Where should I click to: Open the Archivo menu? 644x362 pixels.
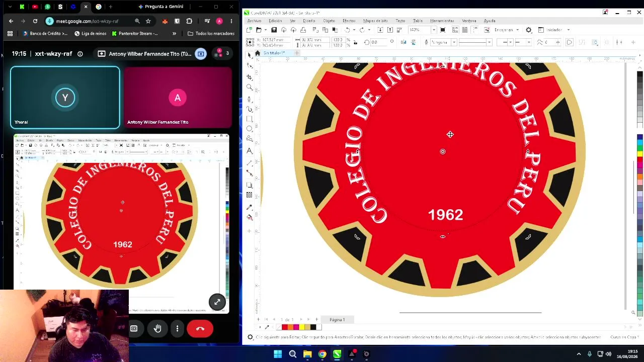(x=254, y=21)
